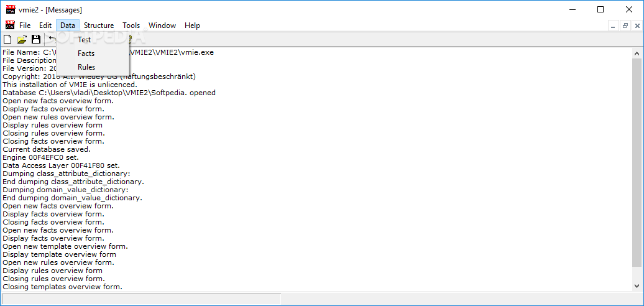
Task: Open the Tools menu
Action: point(131,25)
